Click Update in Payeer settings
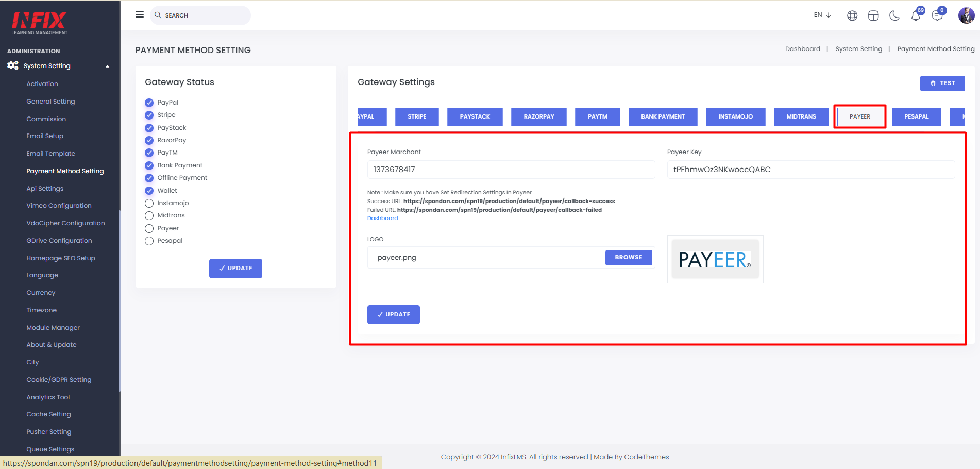This screenshot has width=980, height=469. tap(394, 315)
